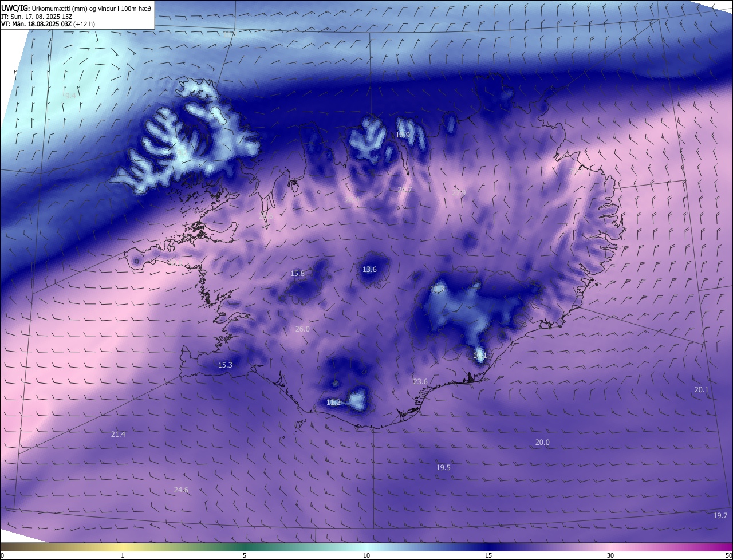Click the 13.6 value label on the map
733x560 pixels.
coord(369,269)
